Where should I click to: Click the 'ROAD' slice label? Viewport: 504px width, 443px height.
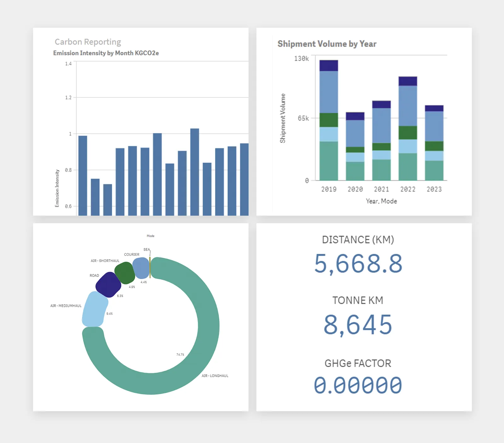pos(94,276)
